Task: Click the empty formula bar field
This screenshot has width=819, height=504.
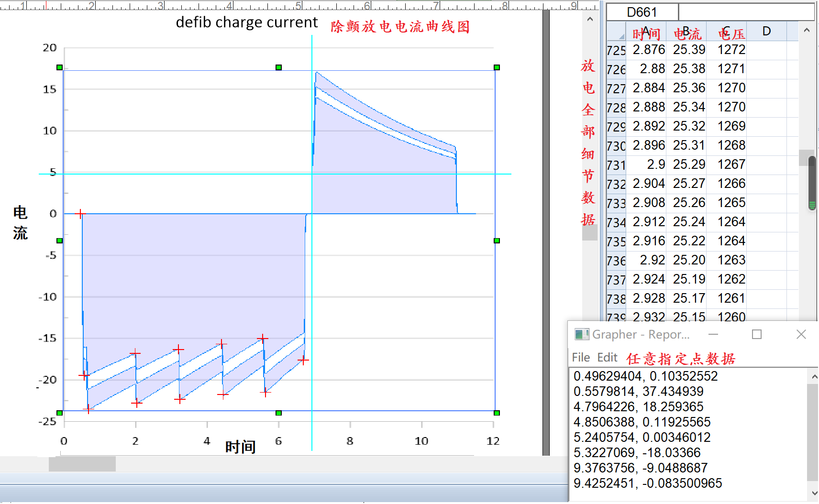Action: coord(745,12)
